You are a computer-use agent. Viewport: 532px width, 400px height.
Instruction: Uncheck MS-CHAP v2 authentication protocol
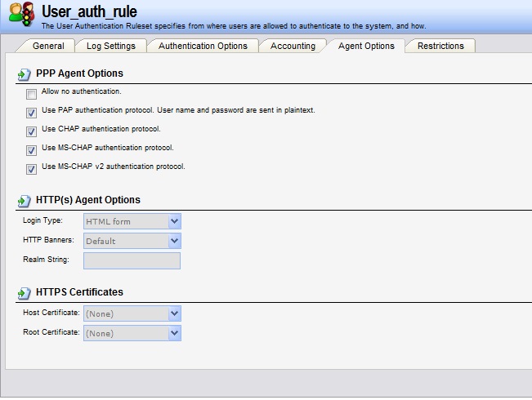[x=32, y=169]
